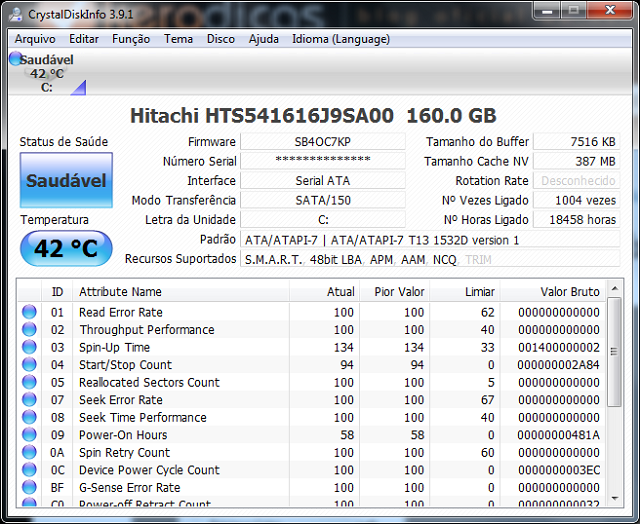Click the CrystalDiskInfo title bar app icon
Image resolution: width=640 pixels, height=524 pixels.
click(16, 14)
